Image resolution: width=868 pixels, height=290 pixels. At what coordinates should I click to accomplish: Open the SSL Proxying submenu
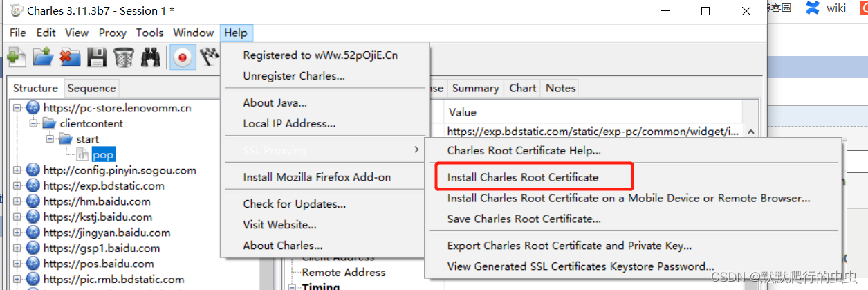(324, 150)
